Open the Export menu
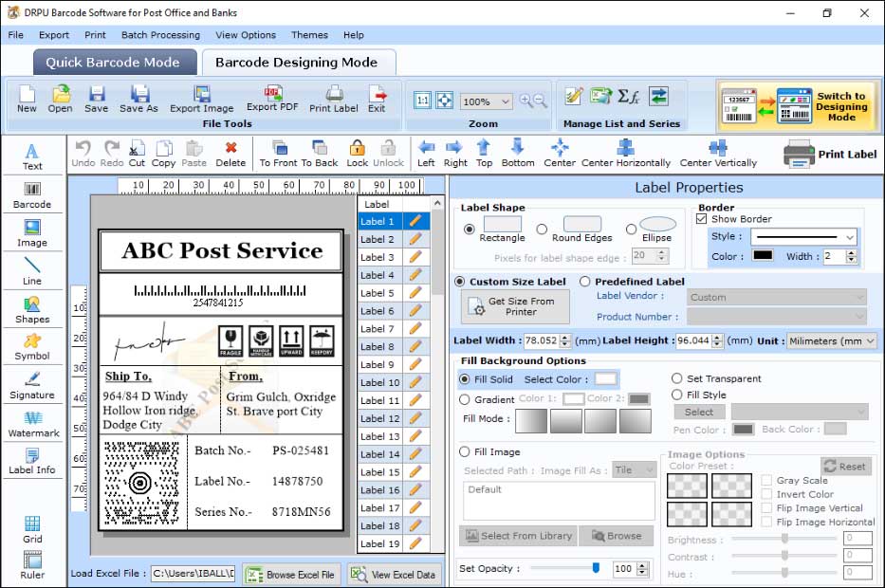This screenshot has width=885, height=588. 54,35
